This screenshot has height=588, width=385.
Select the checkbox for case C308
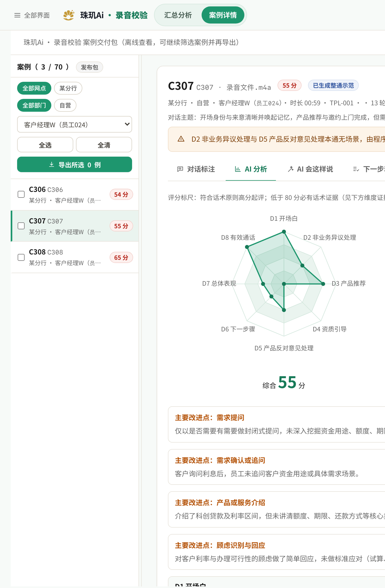pyautogui.click(x=21, y=257)
